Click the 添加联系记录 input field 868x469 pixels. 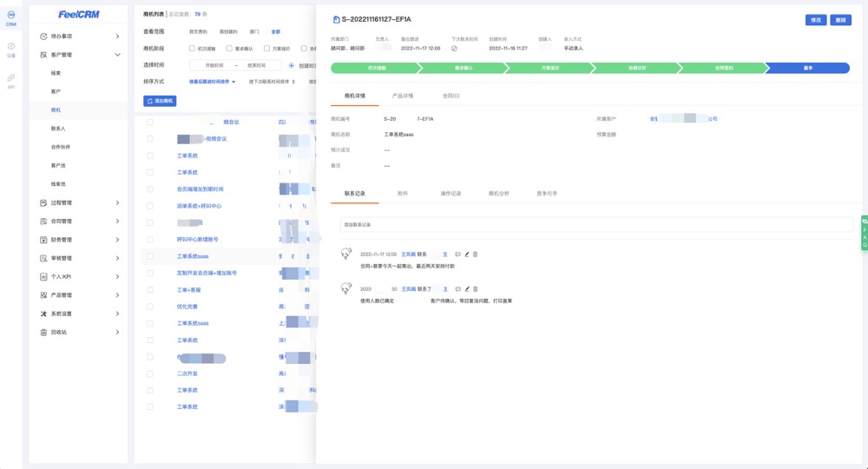(x=596, y=225)
